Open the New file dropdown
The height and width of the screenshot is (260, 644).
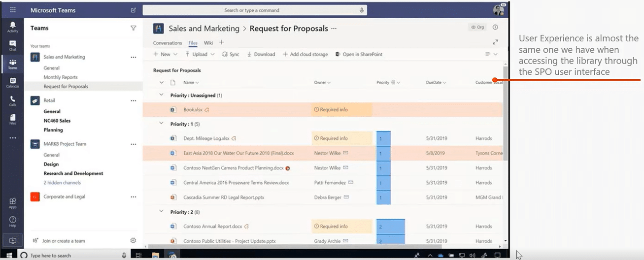click(164, 54)
